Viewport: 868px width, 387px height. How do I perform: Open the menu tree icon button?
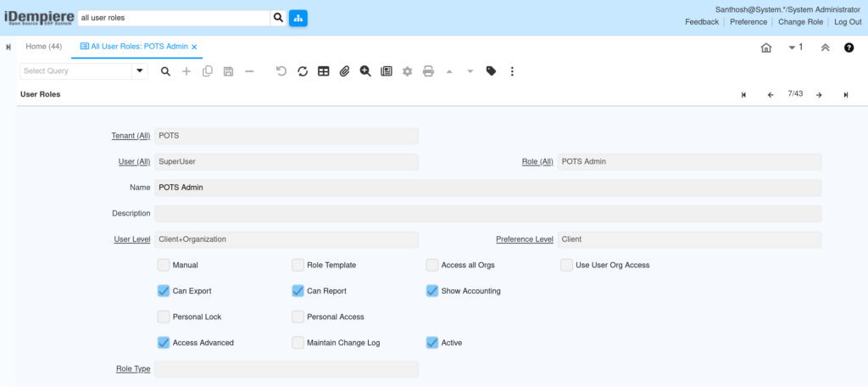[x=298, y=18]
